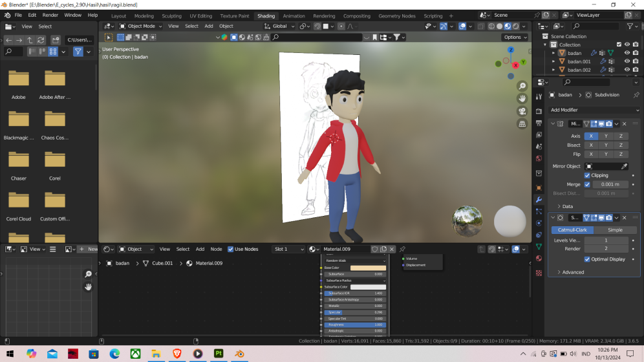Select solid viewport shading mode
This screenshot has height=362, width=644.
pyautogui.click(x=499, y=27)
